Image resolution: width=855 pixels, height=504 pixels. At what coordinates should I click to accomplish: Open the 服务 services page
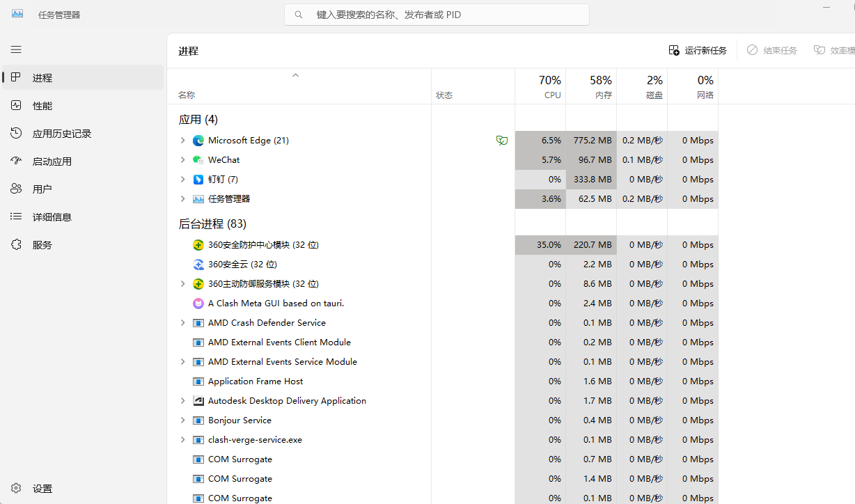pos(42,245)
